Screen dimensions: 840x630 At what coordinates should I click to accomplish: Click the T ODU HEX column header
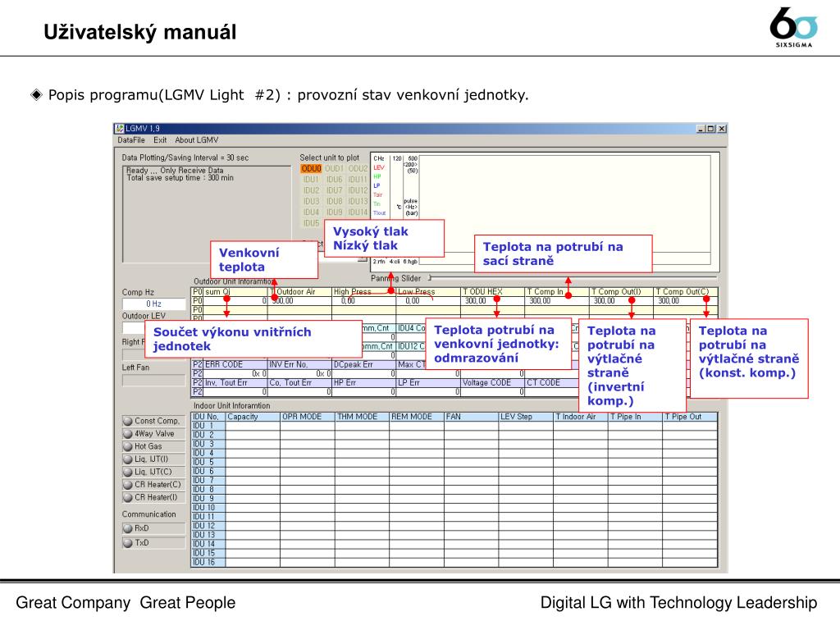493,292
